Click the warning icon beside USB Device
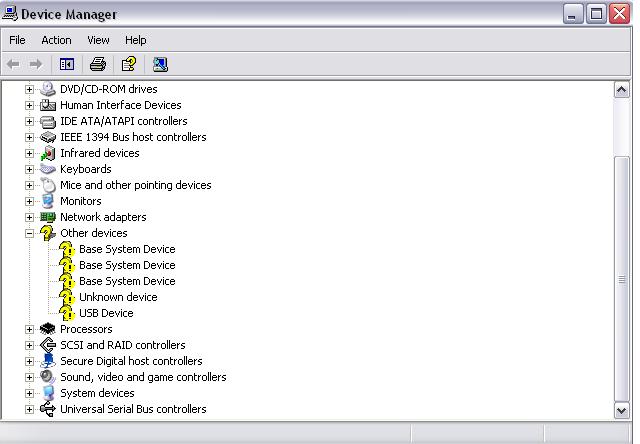The width and height of the screenshot is (640, 444). 67,313
